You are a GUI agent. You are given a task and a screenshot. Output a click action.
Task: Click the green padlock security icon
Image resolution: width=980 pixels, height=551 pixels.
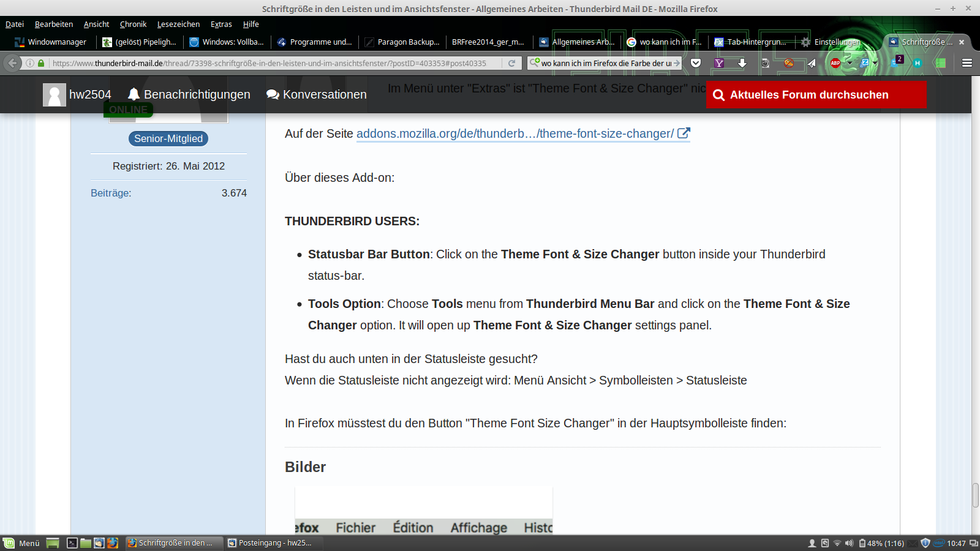(x=41, y=63)
